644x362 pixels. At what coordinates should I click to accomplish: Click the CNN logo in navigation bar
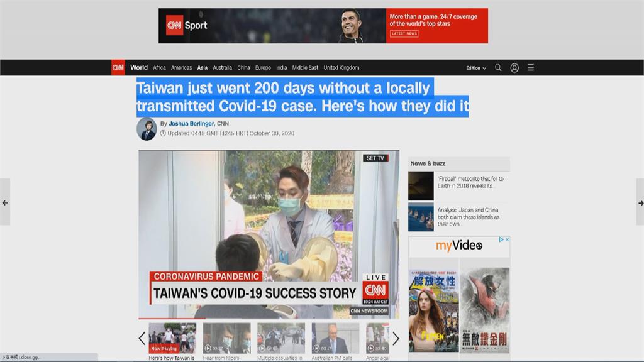tap(118, 68)
